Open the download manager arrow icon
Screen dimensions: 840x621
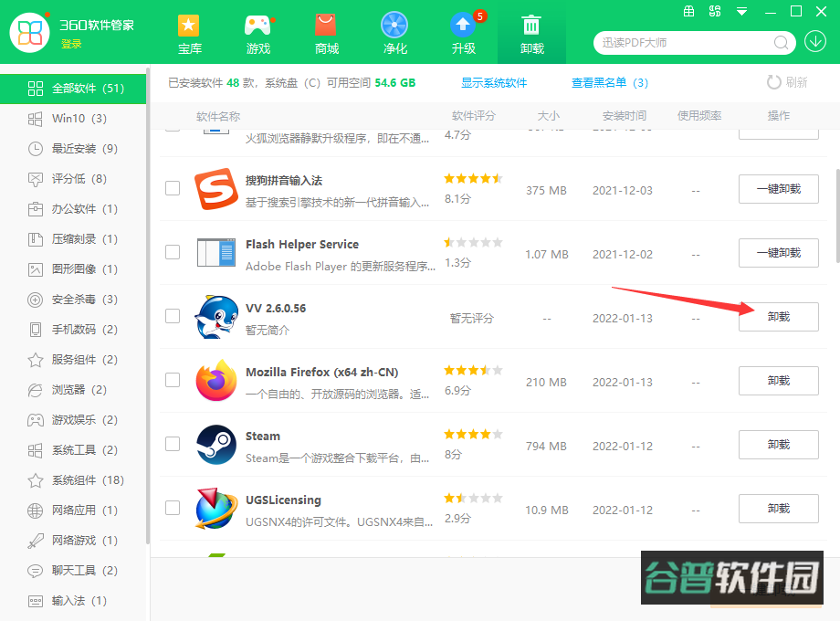click(x=815, y=42)
